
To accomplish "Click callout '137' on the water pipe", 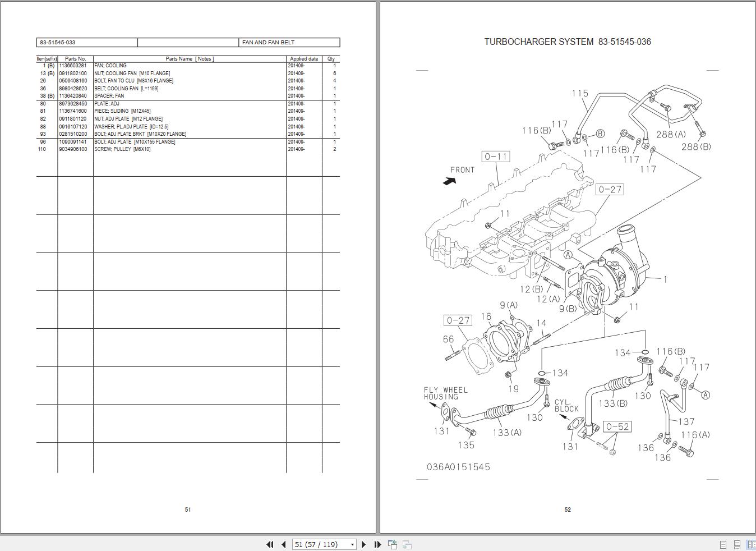I will 686,421.
